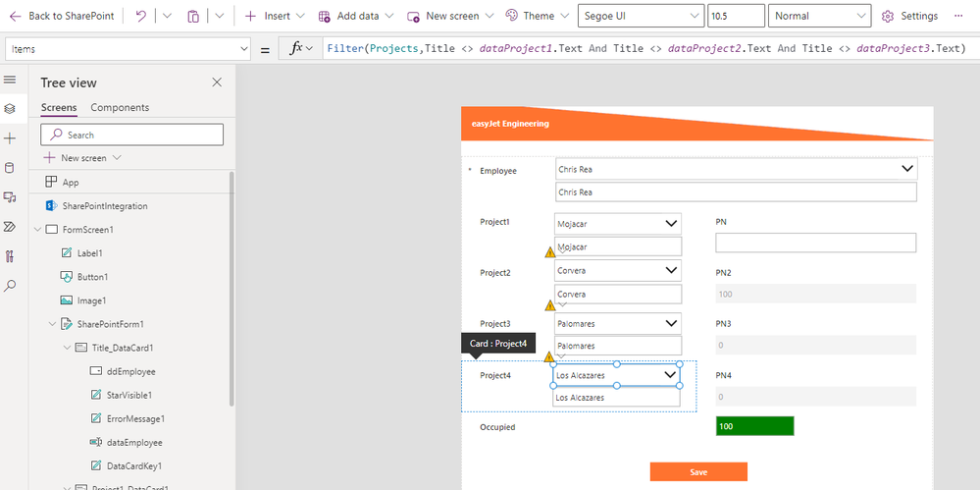The image size is (980, 490).
Task: Open the Add data menu
Action: click(356, 17)
